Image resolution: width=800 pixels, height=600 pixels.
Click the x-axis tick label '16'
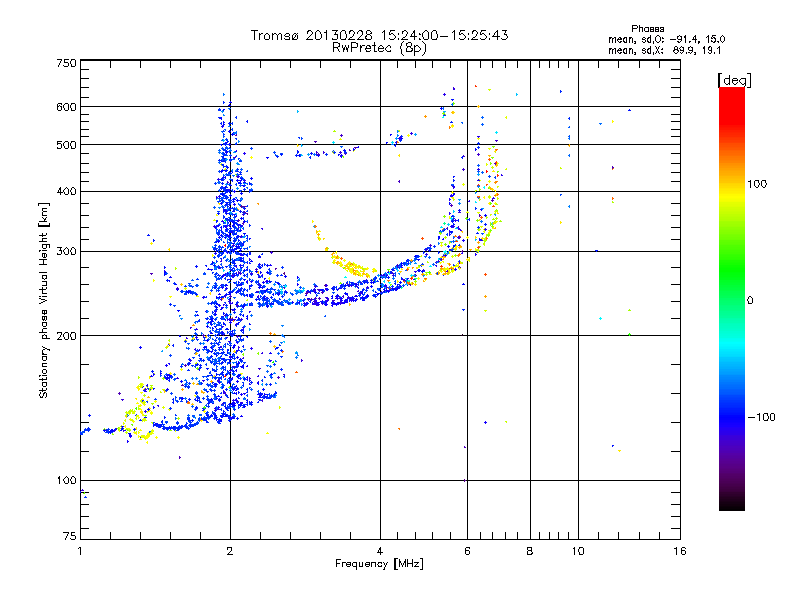680,551
